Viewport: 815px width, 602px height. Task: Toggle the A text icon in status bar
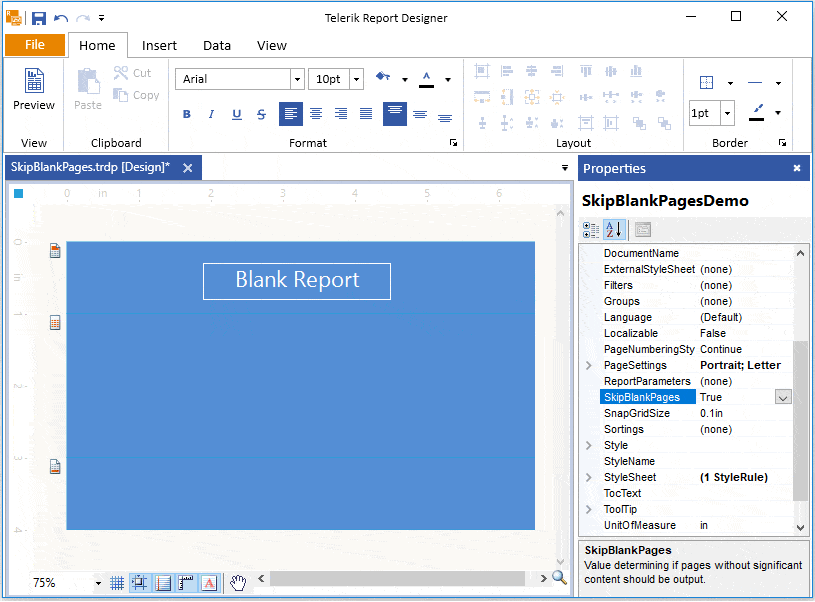point(209,583)
